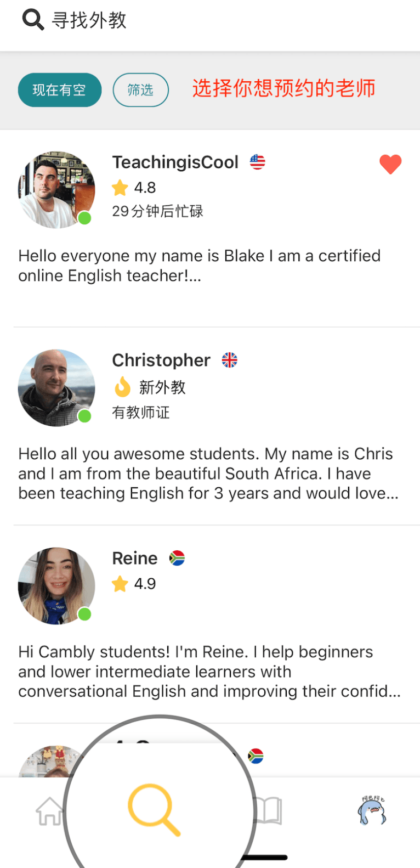Open Reine's profile photo
420x868 pixels.
click(x=56, y=586)
